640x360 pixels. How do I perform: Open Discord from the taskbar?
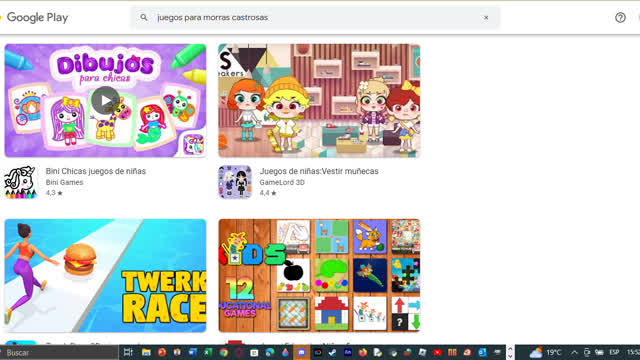pyautogui.click(x=301, y=352)
